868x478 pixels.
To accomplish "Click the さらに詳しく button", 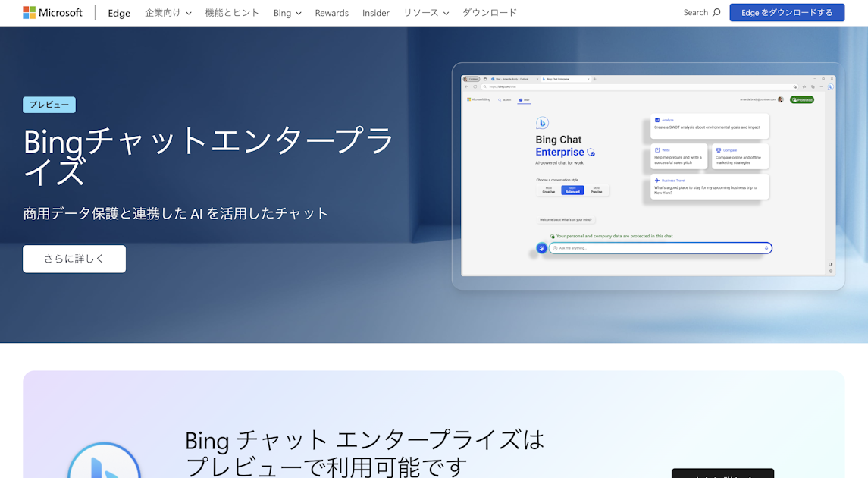I will (x=74, y=259).
